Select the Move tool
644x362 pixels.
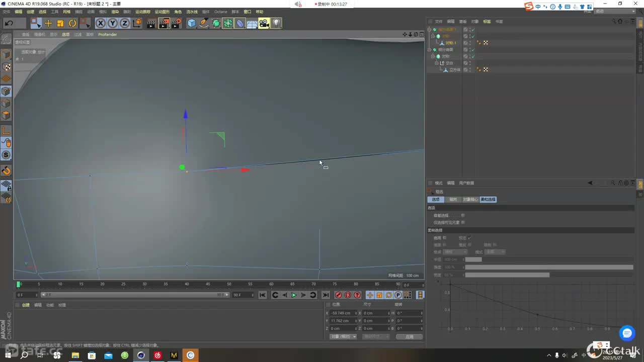click(48, 23)
